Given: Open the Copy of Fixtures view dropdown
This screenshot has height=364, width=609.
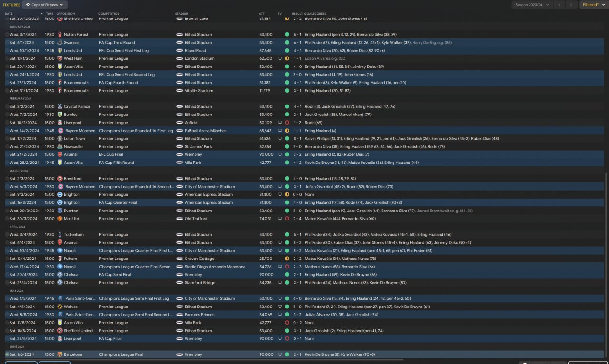Looking at the screenshot, I should coord(44,5).
